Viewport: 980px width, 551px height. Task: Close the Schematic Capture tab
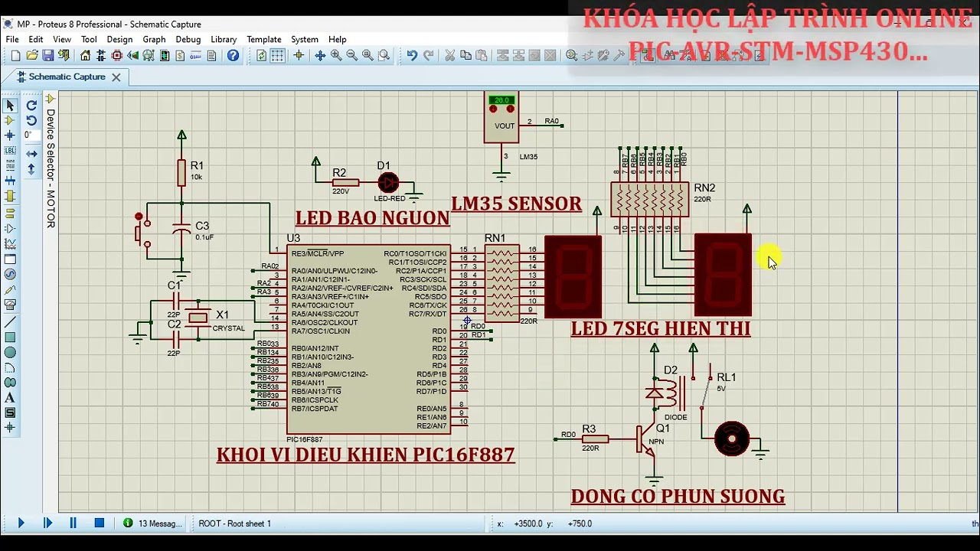(116, 77)
